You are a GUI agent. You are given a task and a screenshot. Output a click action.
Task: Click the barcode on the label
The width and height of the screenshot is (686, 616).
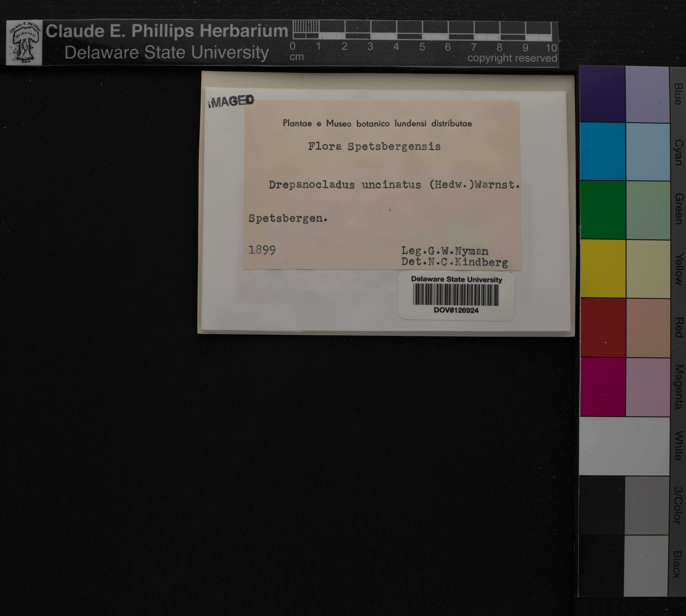456,295
